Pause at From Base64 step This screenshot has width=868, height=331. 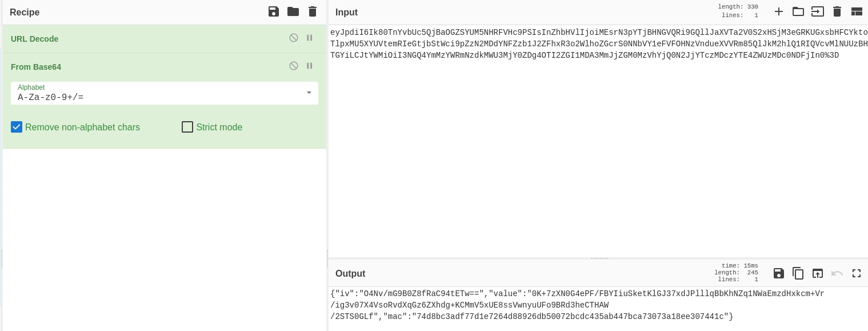click(x=310, y=66)
